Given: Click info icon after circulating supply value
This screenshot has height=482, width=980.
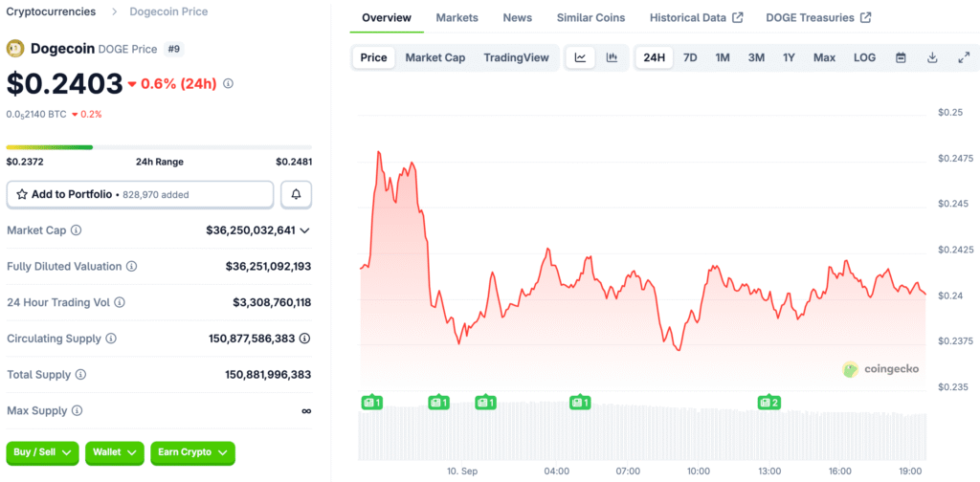Looking at the screenshot, I should pos(304,339).
